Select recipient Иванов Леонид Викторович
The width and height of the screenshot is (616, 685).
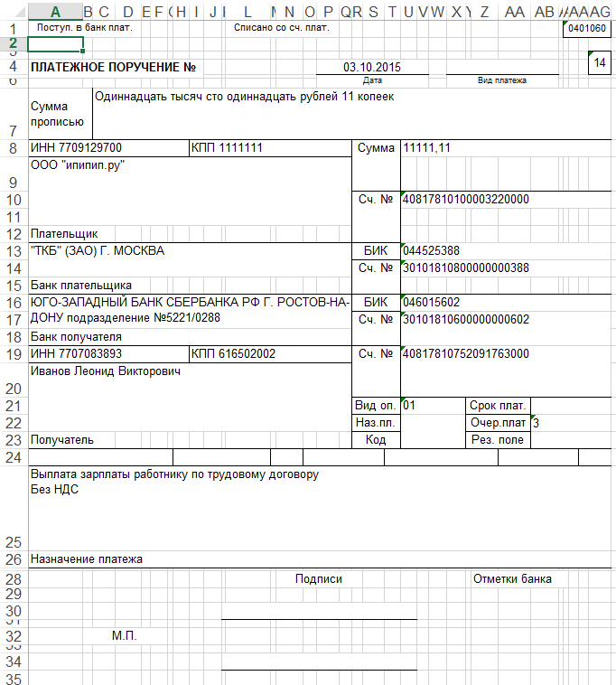point(105,371)
